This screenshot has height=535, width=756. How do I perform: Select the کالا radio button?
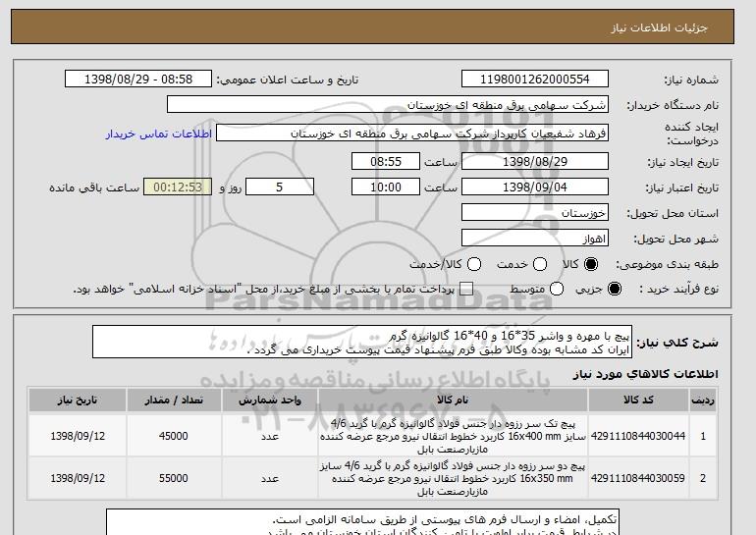point(591,264)
